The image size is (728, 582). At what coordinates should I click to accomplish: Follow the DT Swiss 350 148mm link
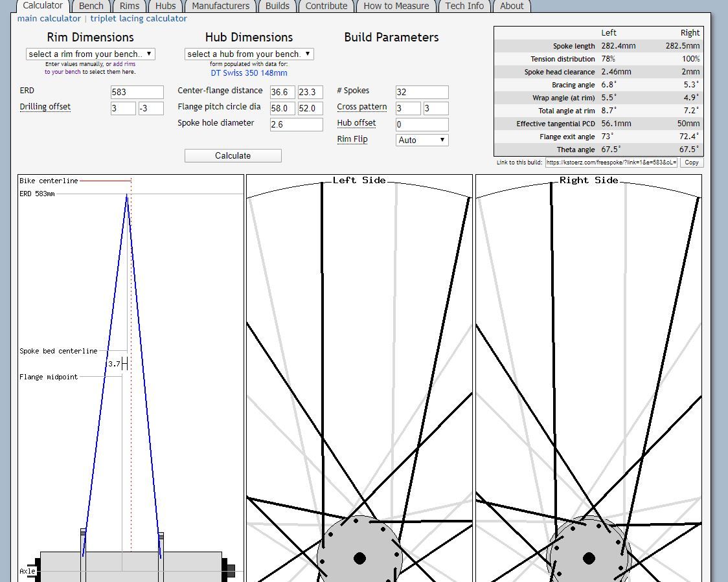tap(249, 73)
